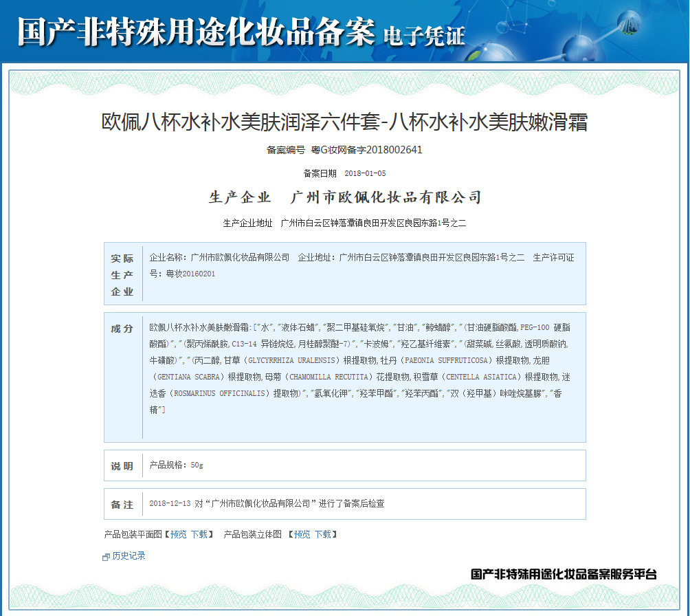Image resolution: width=690 pixels, height=616 pixels.
Task: Click the 实际生产企业 section label
Action: (x=122, y=275)
